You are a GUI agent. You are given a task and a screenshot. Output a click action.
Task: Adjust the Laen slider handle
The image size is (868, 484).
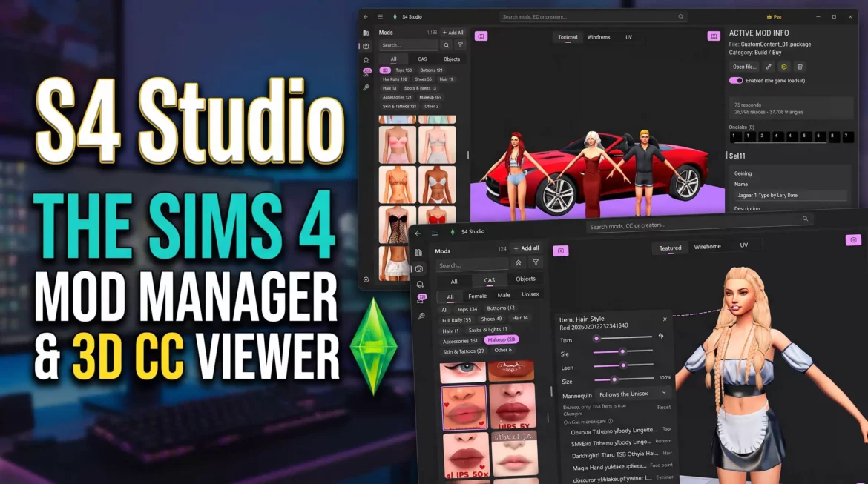pyautogui.click(x=623, y=365)
